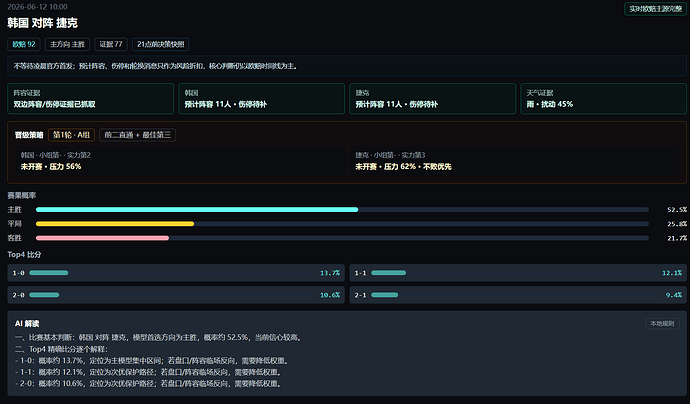Screen dimensions: 690x404
Task: Click the 二、Top4 精确比分逐个解释 line
Action: [x=61, y=349]
